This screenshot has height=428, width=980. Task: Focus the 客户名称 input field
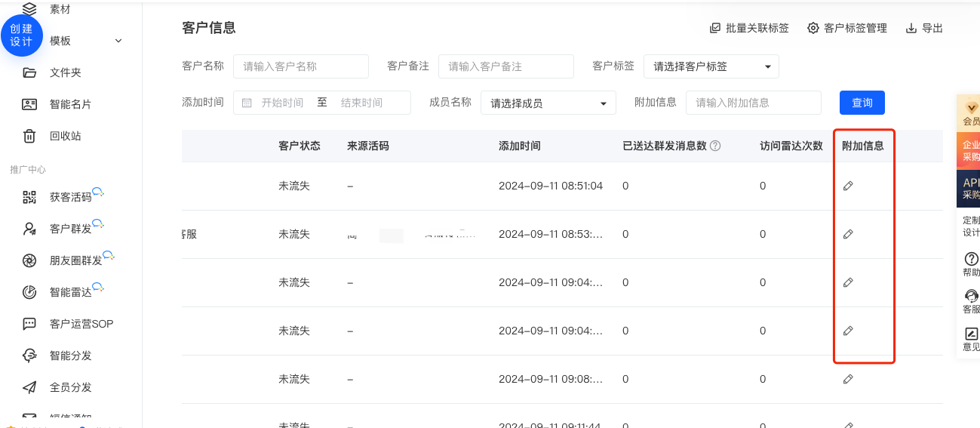point(300,66)
